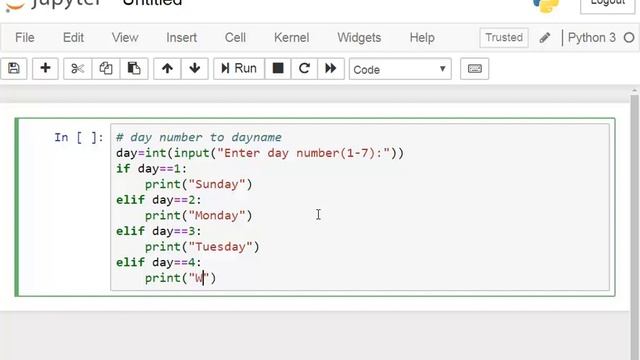Viewport: 640px width, 360px height.
Task: Paste cells below icon
Action: [134, 69]
